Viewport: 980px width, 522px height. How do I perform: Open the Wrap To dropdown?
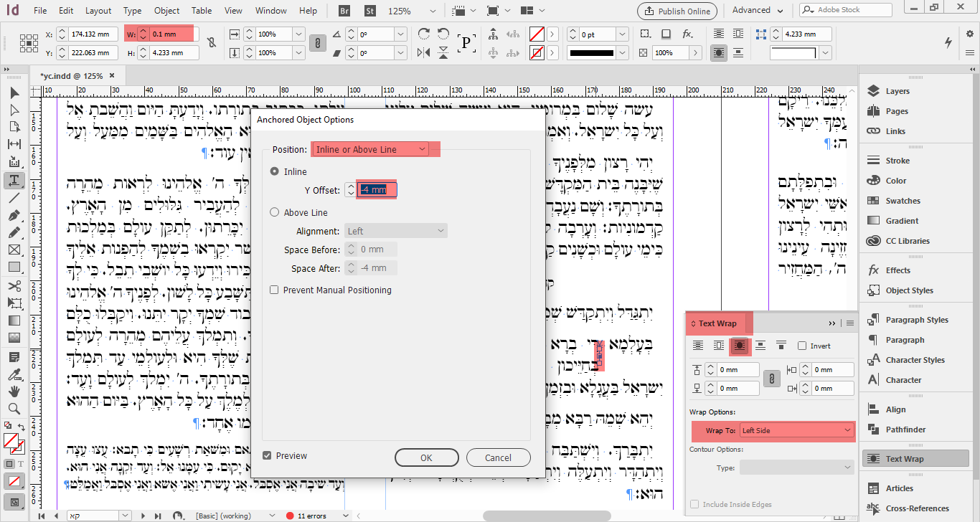796,430
